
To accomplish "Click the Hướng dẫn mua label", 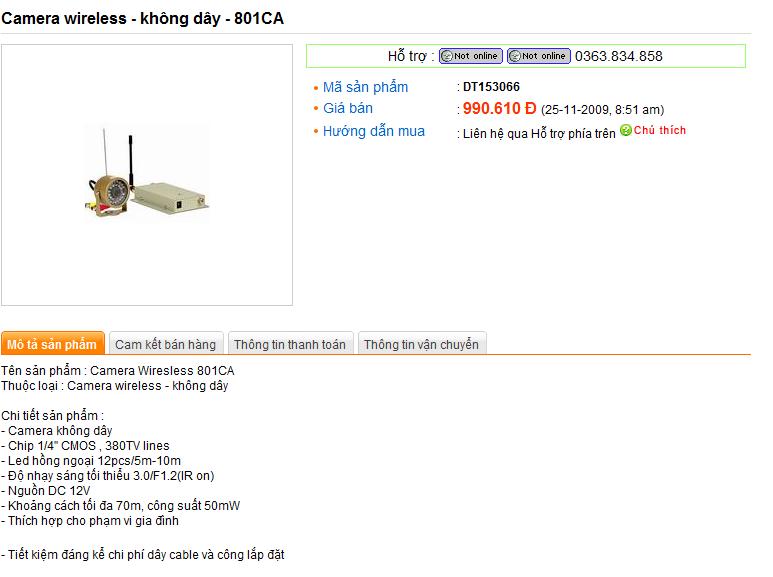I will point(373,131).
